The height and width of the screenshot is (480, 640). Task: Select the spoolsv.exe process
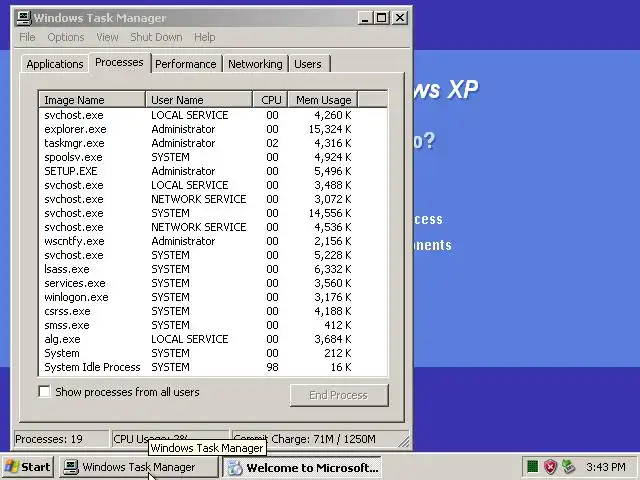click(x=213, y=157)
